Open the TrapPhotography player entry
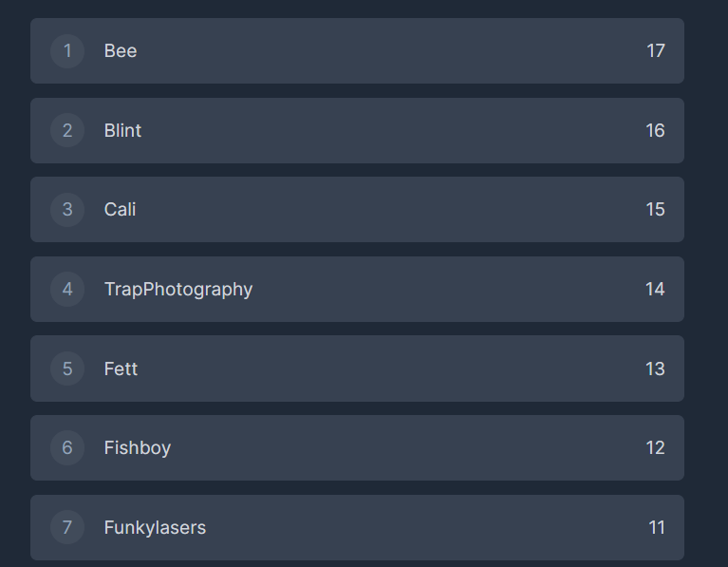The height and width of the screenshot is (567, 728). coord(178,289)
